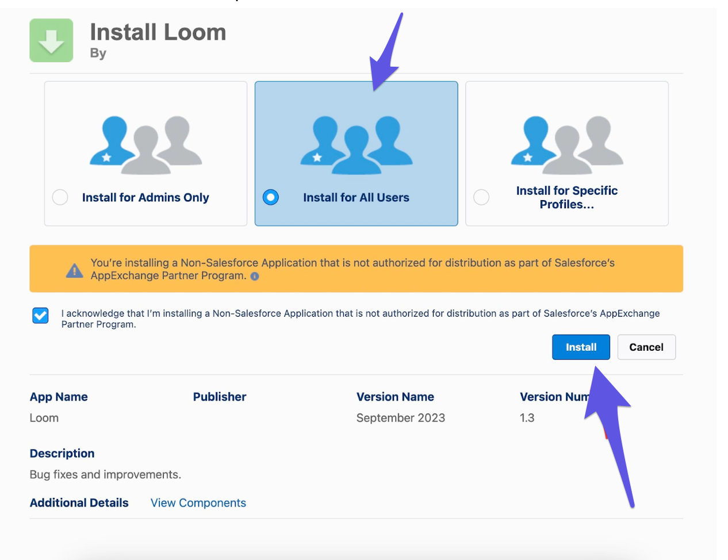728x560 pixels.
Task: Open the View Components link
Action: pos(198,503)
